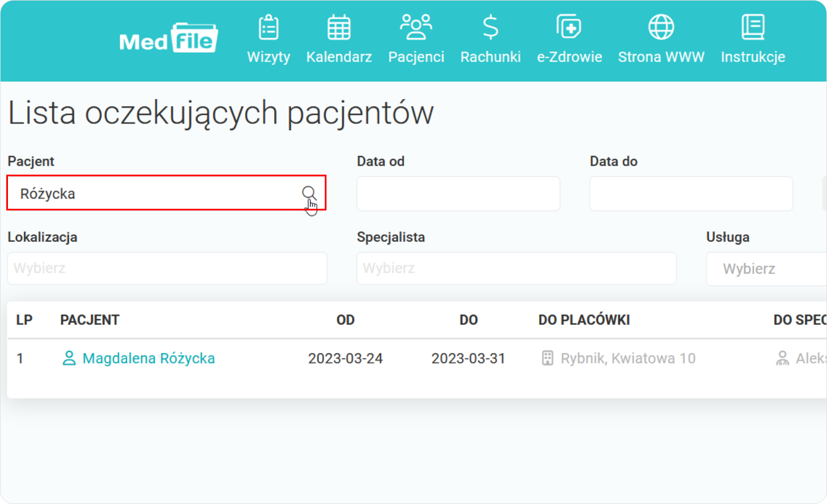Click the Lista oczekujących pacjentów heading
The height and width of the screenshot is (504, 827).
coord(221,113)
